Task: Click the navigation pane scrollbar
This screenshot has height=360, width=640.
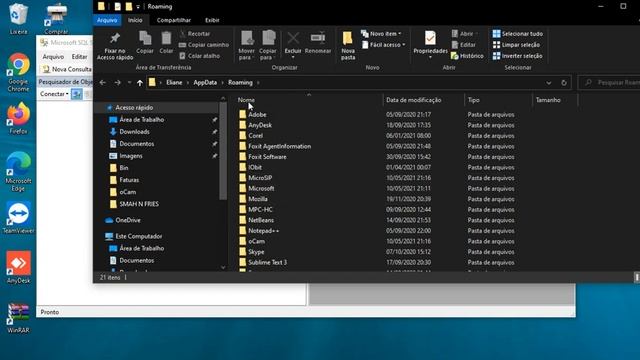Action: click(x=223, y=150)
